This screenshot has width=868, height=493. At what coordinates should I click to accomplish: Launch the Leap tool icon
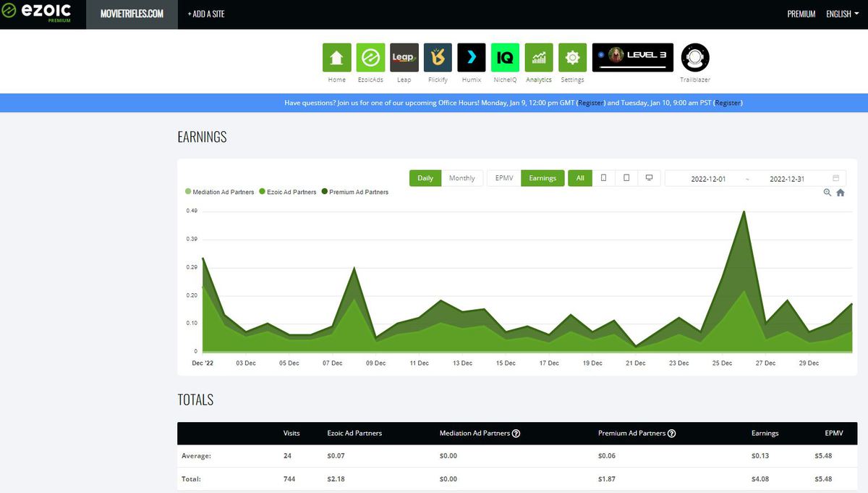(404, 57)
